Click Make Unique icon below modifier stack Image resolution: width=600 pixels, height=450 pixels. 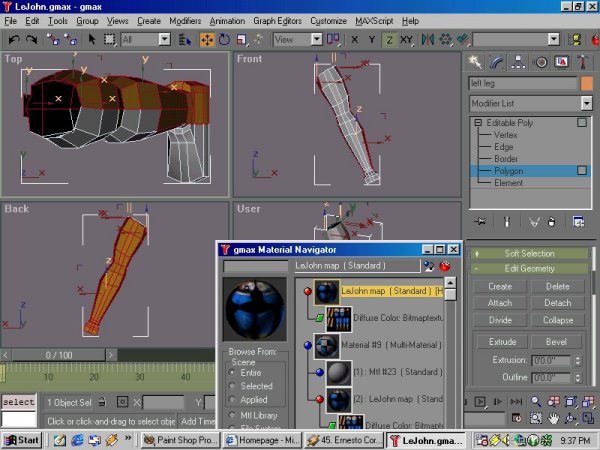point(534,222)
